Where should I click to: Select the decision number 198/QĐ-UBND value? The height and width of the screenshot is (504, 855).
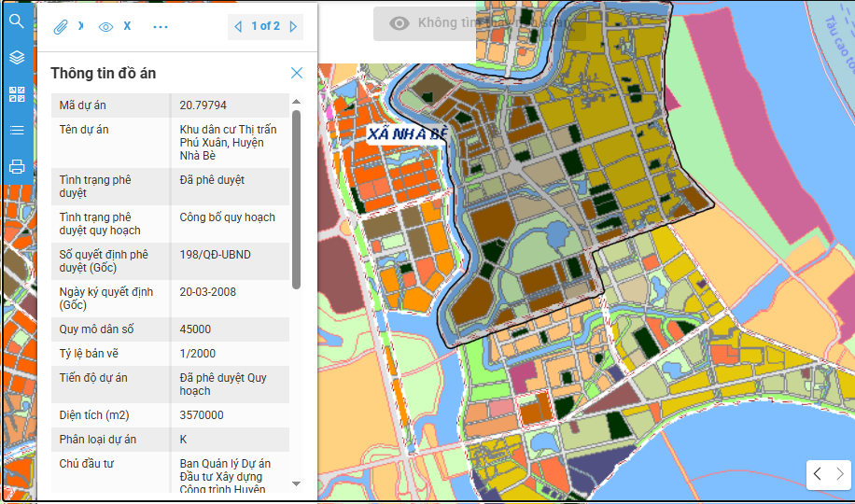(x=215, y=255)
